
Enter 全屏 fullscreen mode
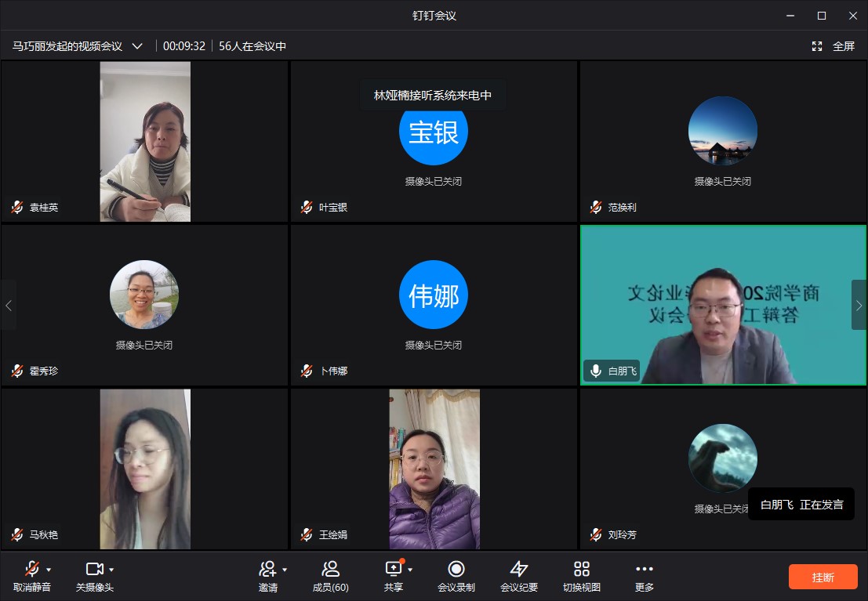tap(833, 46)
